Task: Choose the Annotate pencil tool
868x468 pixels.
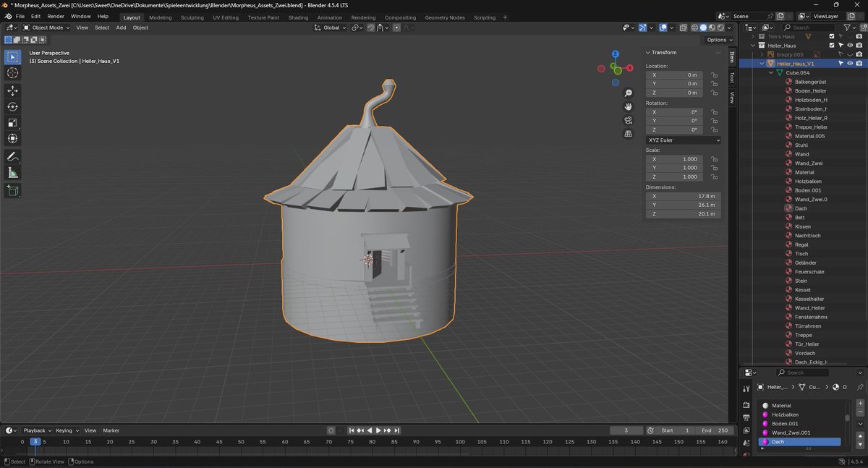Action: (x=12, y=156)
